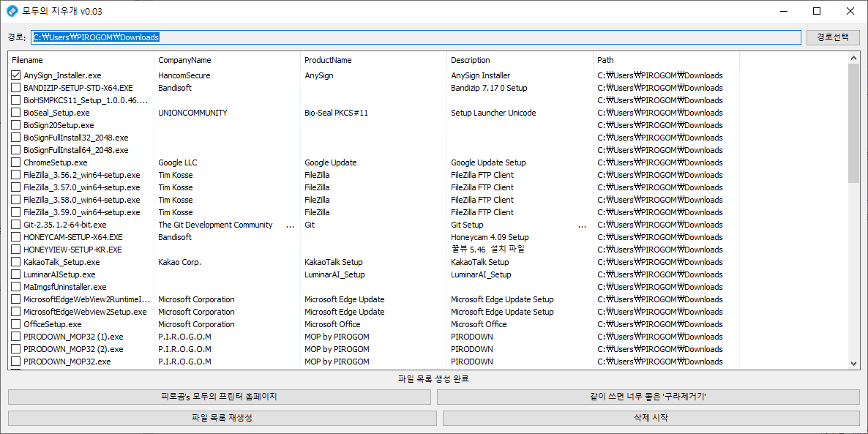Click Microsoft Office product name cell
The height and width of the screenshot is (434, 868).
[x=332, y=324]
